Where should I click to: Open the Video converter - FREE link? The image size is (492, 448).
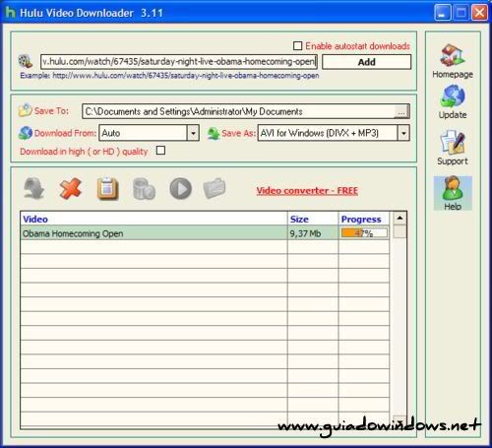point(307,191)
